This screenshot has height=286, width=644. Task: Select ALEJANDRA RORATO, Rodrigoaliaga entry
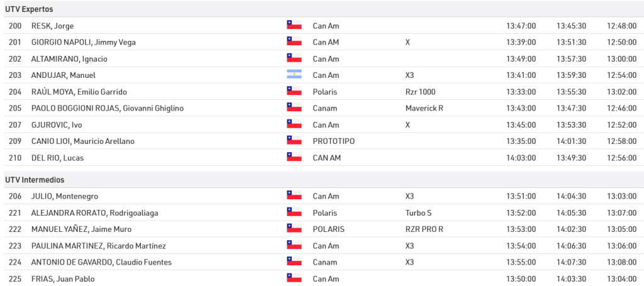pos(94,212)
